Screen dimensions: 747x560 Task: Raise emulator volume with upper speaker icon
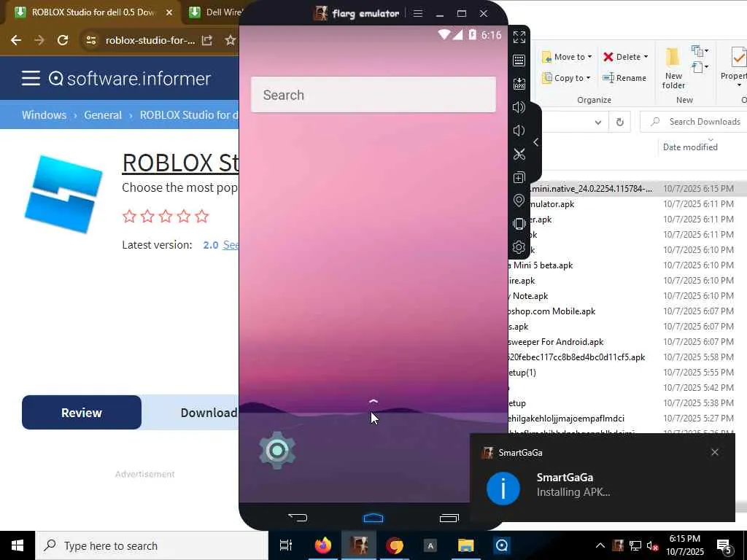519,107
